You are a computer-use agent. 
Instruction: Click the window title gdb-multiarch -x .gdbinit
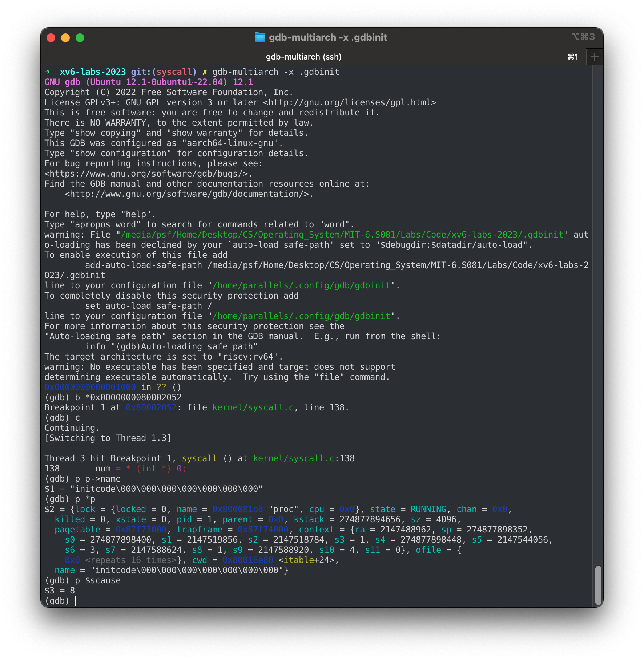[x=328, y=37]
